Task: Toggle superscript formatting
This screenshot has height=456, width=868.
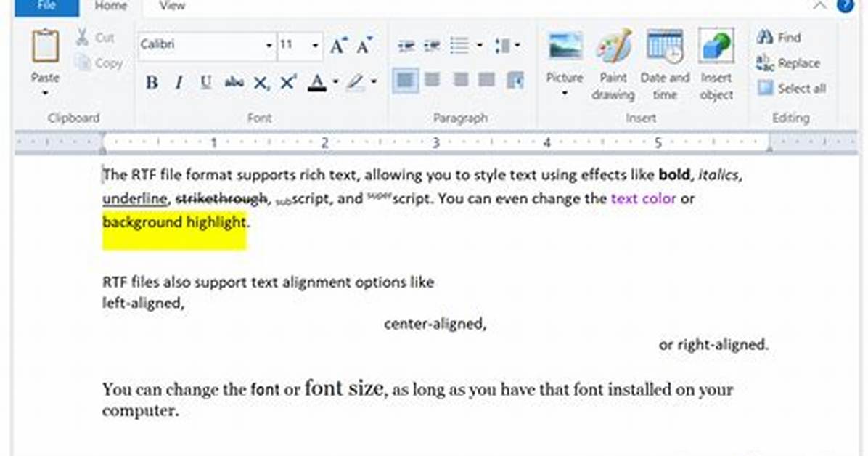Action: point(288,82)
